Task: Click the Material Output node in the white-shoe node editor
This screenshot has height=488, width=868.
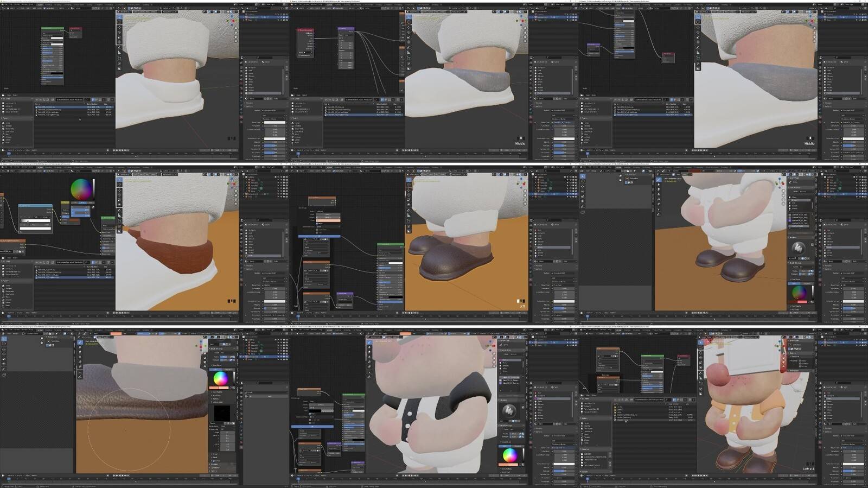Action: click(x=75, y=29)
